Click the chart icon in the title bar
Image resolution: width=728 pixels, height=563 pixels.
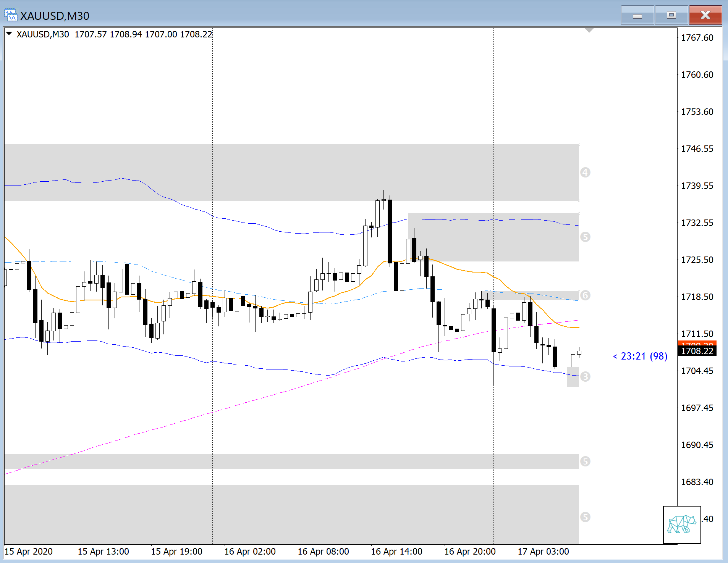10,15
